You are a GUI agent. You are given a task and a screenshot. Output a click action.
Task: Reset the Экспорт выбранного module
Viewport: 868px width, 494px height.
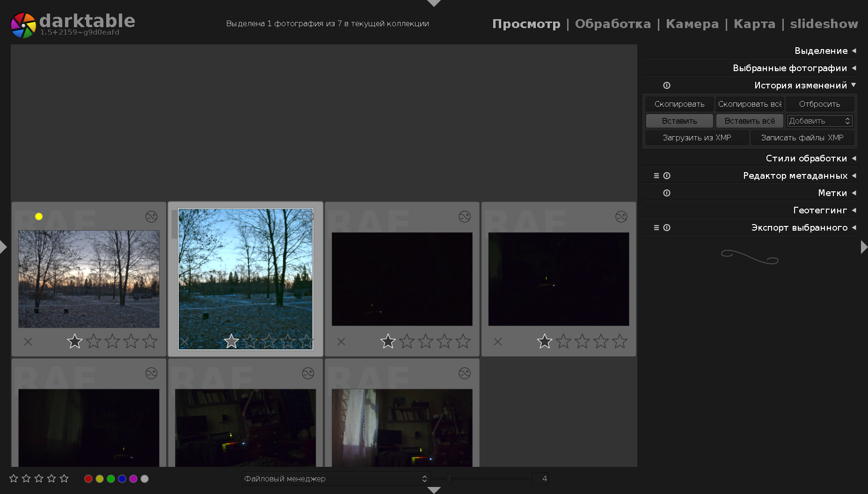[x=667, y=227]
